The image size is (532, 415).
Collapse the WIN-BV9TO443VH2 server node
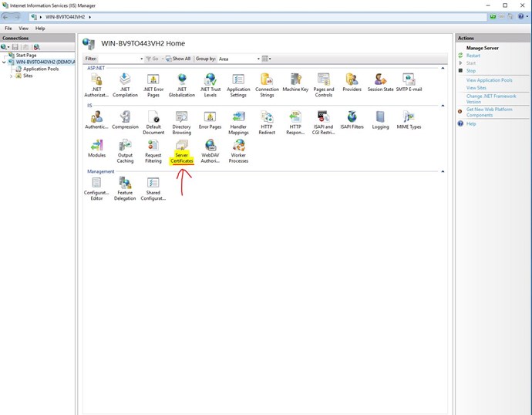pyautogui.click(x=4, y=62)
